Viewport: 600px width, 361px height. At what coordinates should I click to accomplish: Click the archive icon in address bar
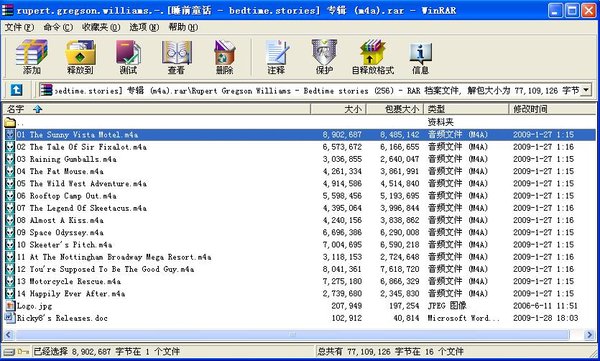click(46, 90)
